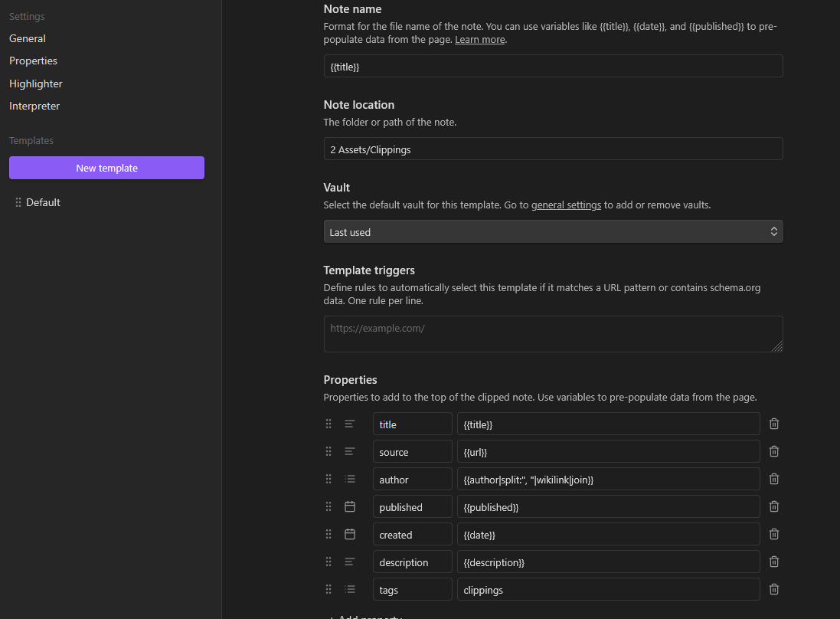The image size is (840, 619).
Task: Open the Learn more link
Action: (479, 39)
